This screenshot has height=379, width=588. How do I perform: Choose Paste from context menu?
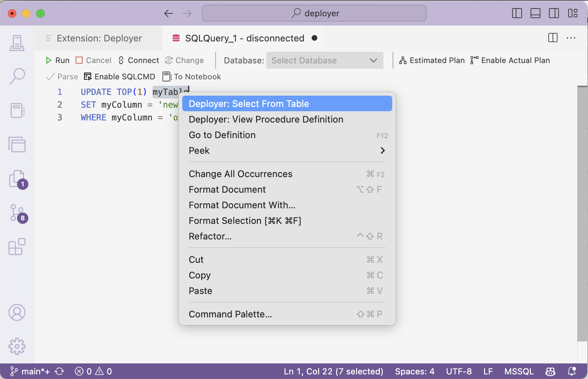287,291
